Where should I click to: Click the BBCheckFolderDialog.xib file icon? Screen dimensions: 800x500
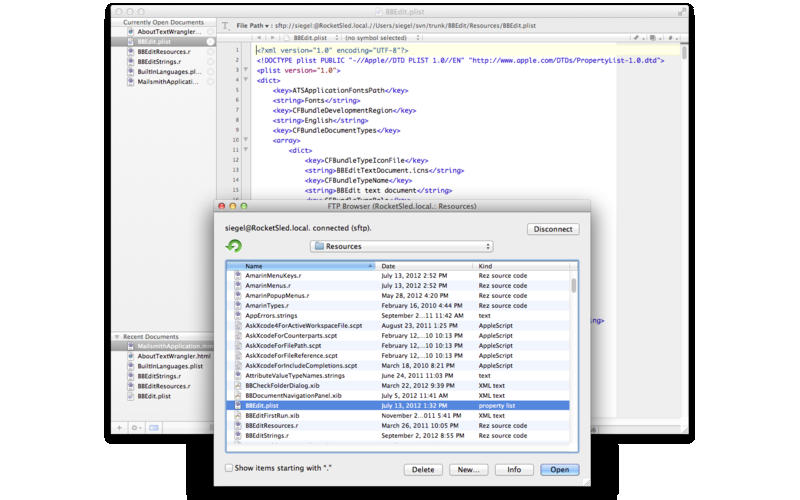click(238, 385)
